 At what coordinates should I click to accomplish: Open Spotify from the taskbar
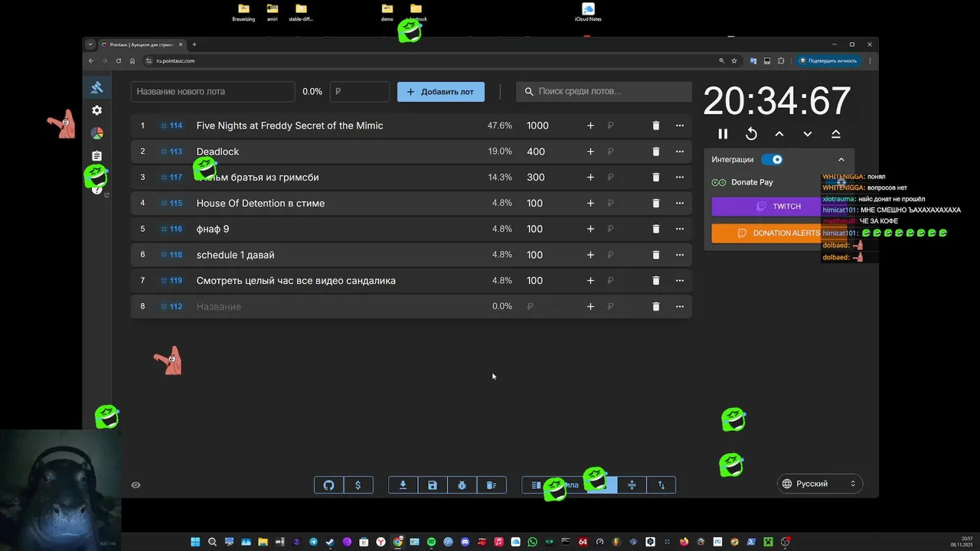pos(431,542)
